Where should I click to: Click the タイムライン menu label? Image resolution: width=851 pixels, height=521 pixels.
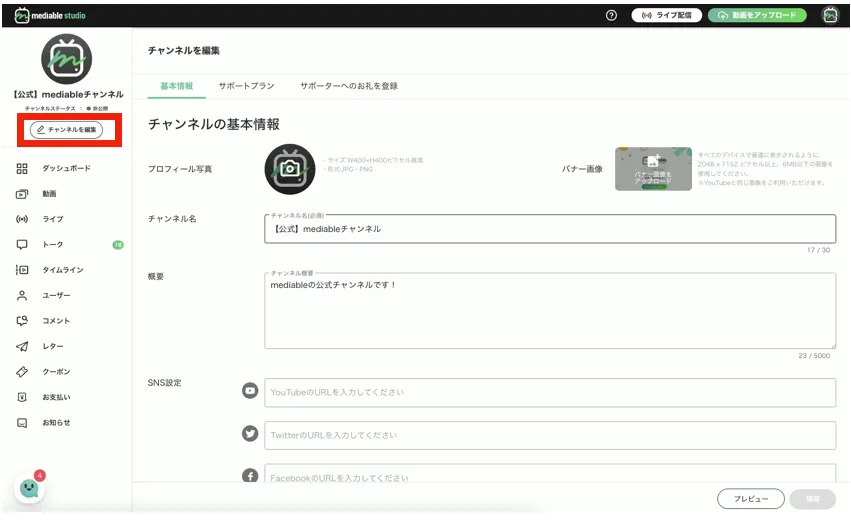[x=63, y=270]
